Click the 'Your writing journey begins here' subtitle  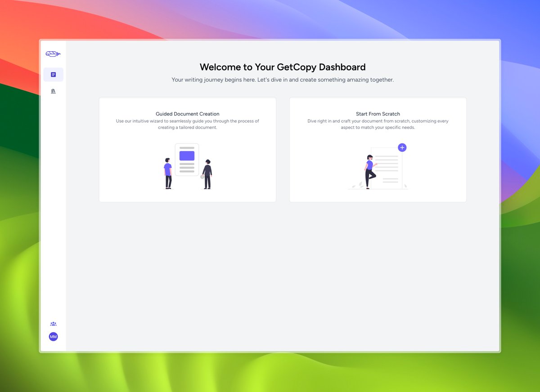[x=283, y=80]
